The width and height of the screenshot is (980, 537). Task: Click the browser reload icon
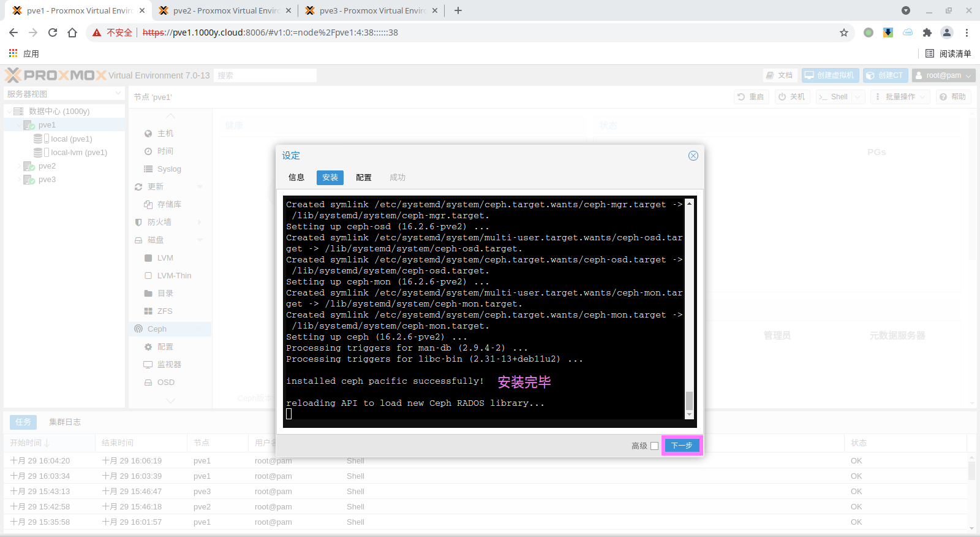[53, 32]
